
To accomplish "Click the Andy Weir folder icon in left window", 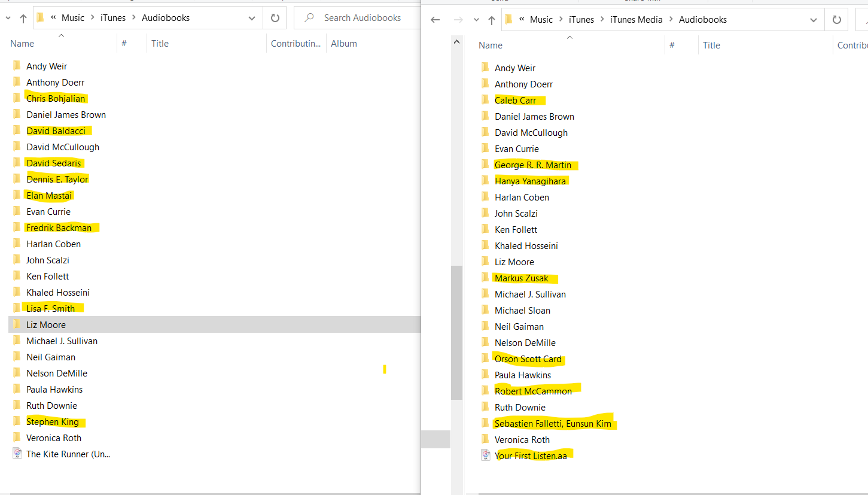I will pyautogui.click(x=17, y=66).
